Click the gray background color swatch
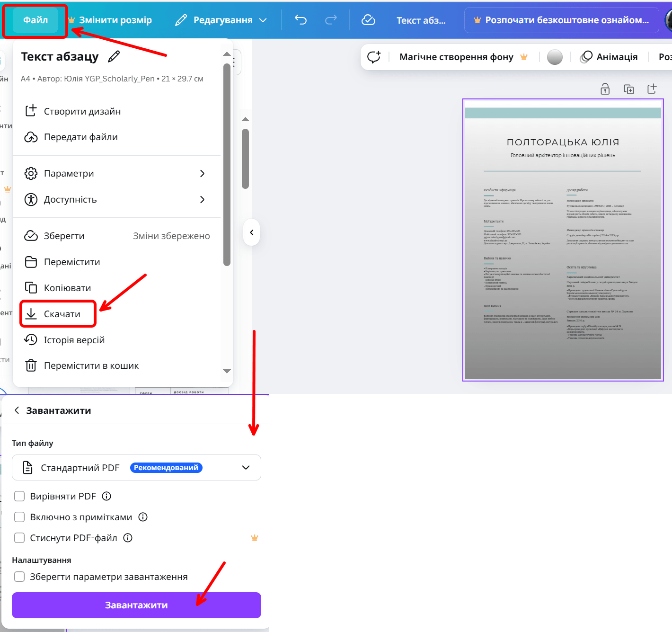This screenshot has width=672, height=632. point(555,57)
